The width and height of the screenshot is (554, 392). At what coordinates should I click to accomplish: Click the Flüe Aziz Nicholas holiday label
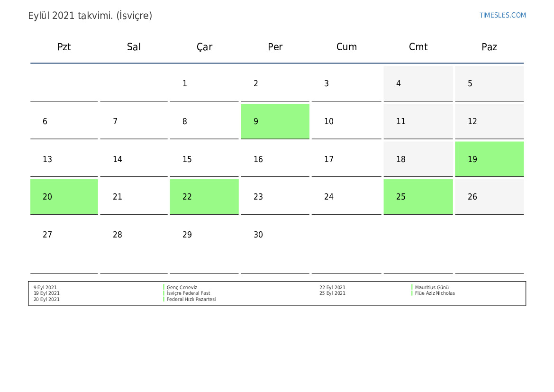(x=435, y=293)
